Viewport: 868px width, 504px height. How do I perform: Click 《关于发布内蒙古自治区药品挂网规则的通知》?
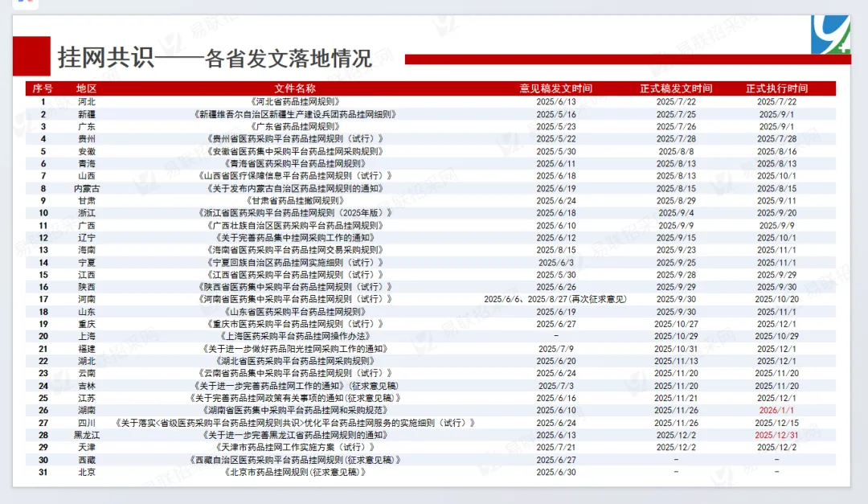pyautogui.click(x=295, y=188)
